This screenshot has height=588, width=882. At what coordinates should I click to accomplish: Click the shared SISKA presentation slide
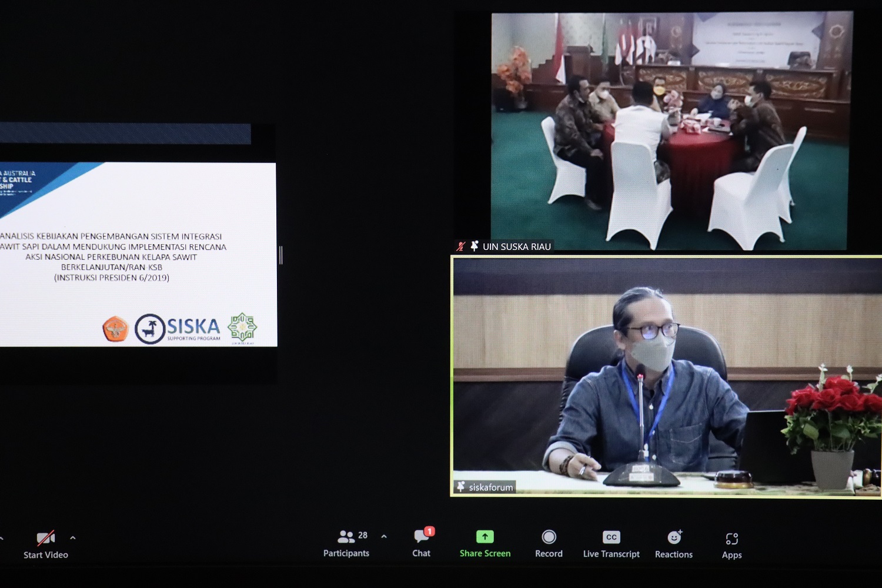point(138,254)
